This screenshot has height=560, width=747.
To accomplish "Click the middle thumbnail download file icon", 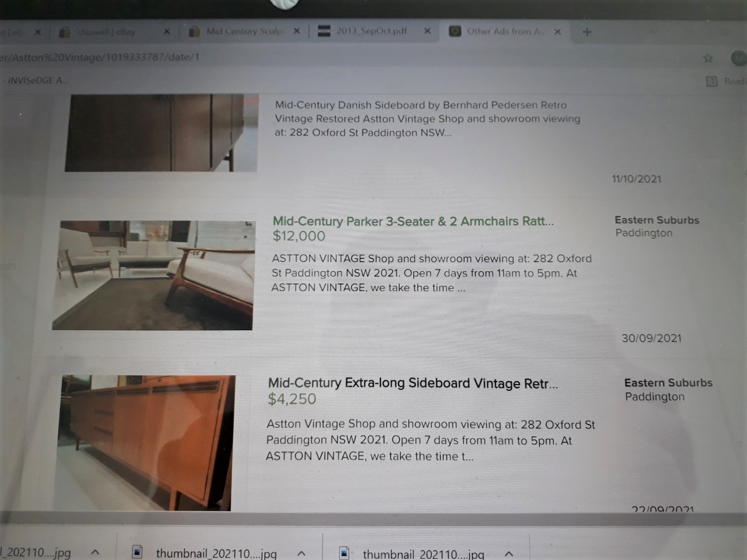I will (138, 552).
